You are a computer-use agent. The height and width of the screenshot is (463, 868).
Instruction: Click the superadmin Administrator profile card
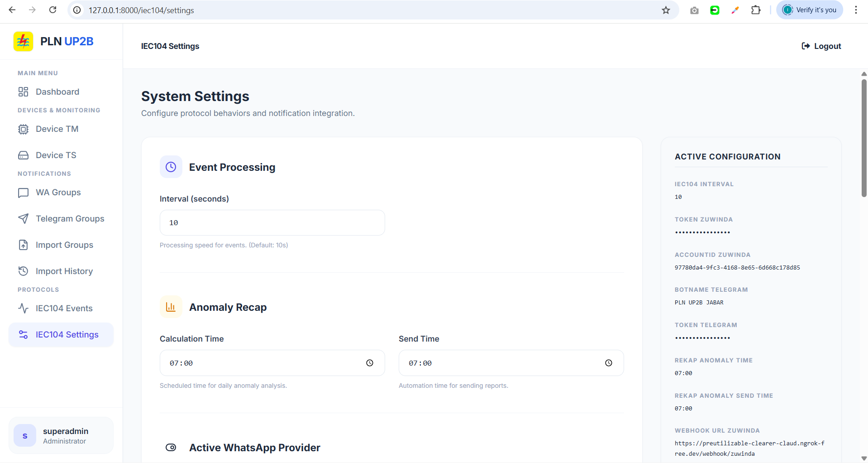(61, 436)
